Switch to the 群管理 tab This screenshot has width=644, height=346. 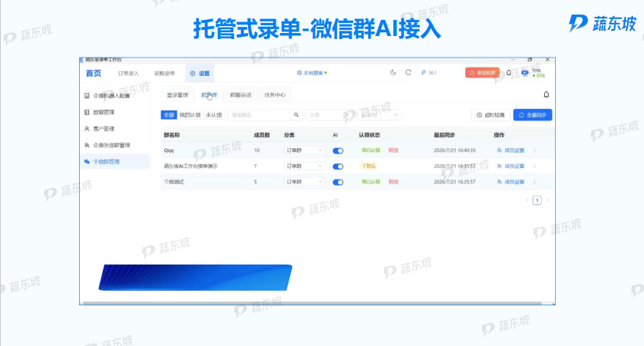click(209, 95)
